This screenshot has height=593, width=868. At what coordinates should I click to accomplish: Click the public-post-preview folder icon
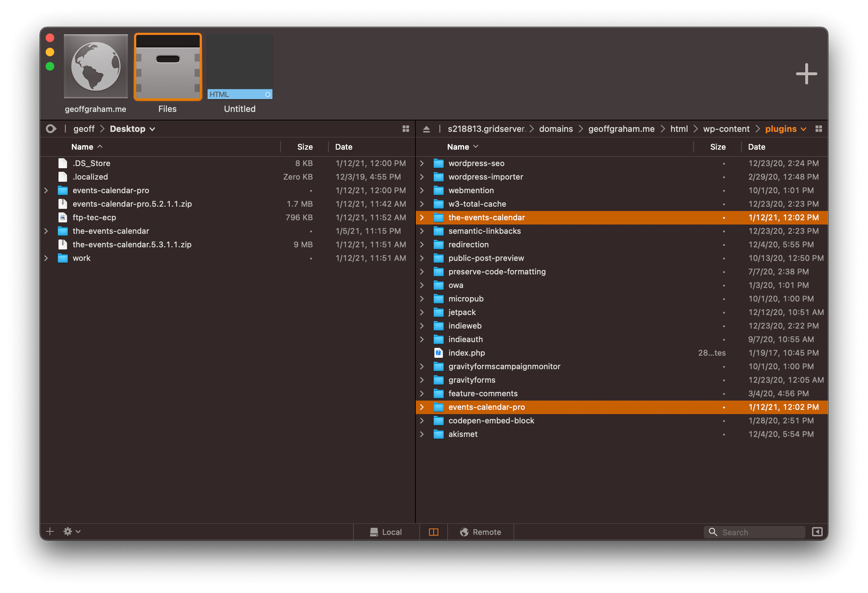coord(439,258)
